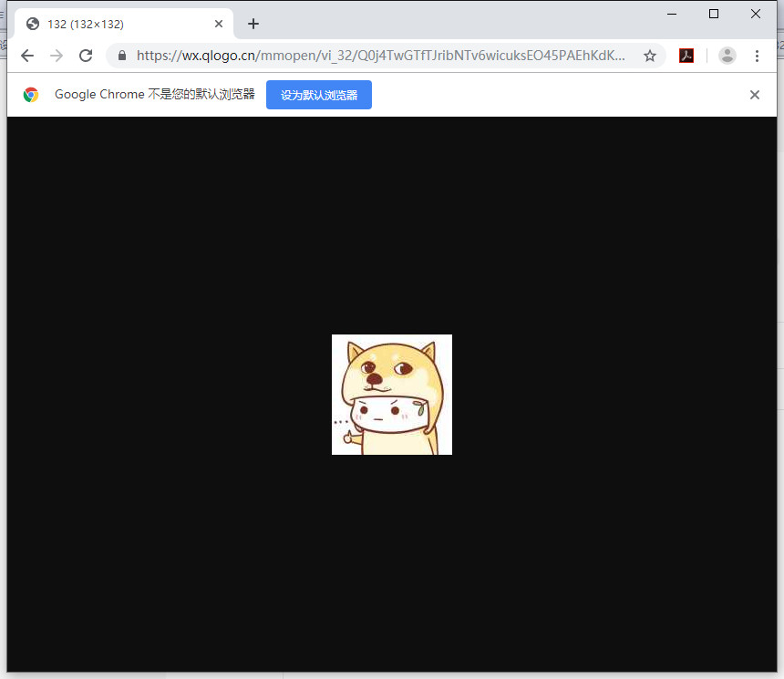Maximize the Chrome window
This screenshot has width=784, height=679.
click(714, 14)
